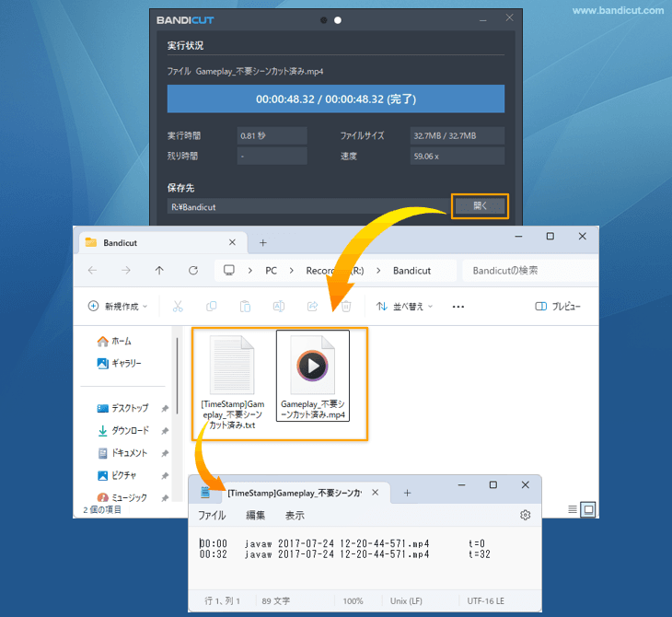This screenshot has height=617, width=672.
Task: Open the 新規作成 dropdown in Explorer
Action: point(118,306)
